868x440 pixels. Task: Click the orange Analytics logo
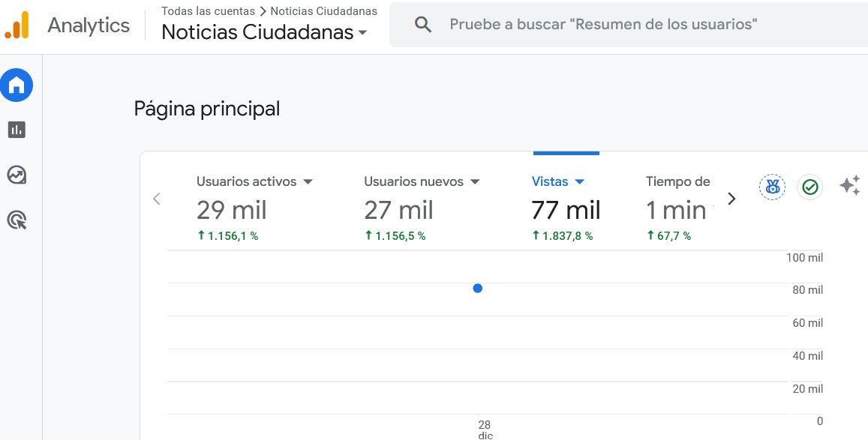17,25
